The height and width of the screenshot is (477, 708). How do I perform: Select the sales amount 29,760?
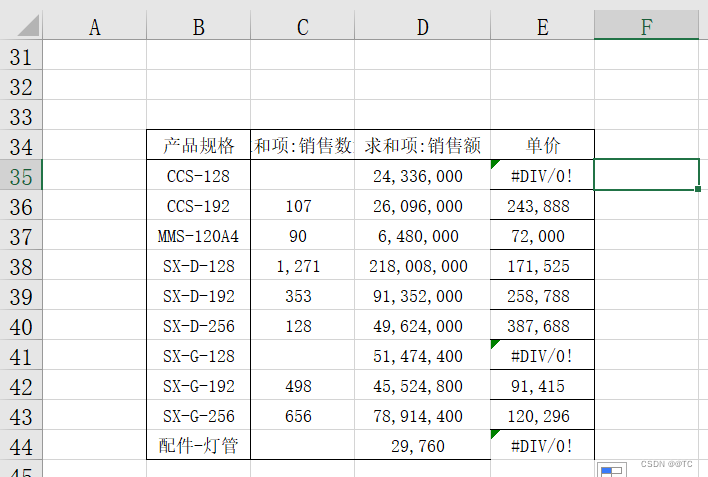[x=423, y=446]
